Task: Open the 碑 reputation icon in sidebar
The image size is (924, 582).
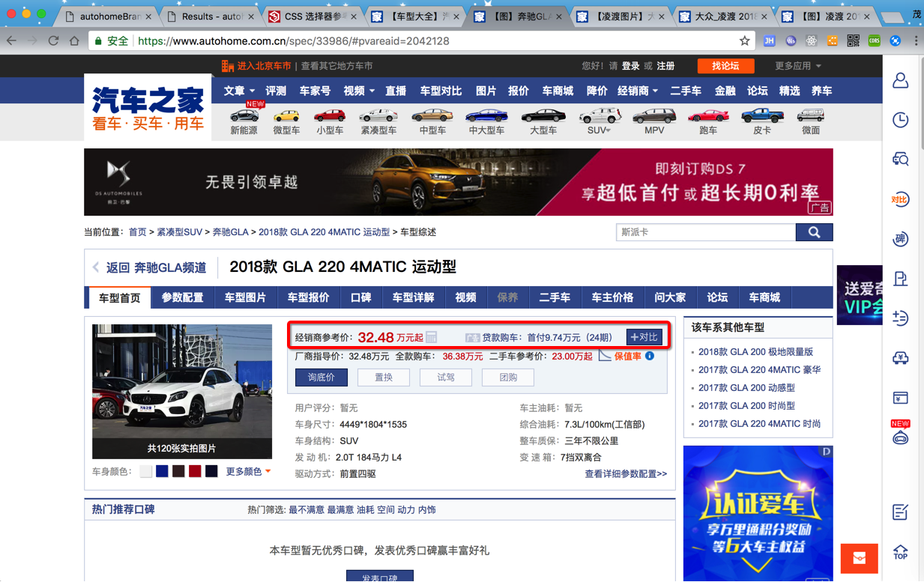Action: (900, 239)
